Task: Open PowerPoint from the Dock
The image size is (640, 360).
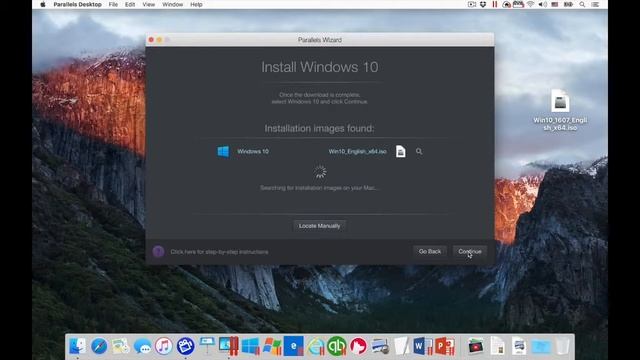Action: click(x=444, y=346)
